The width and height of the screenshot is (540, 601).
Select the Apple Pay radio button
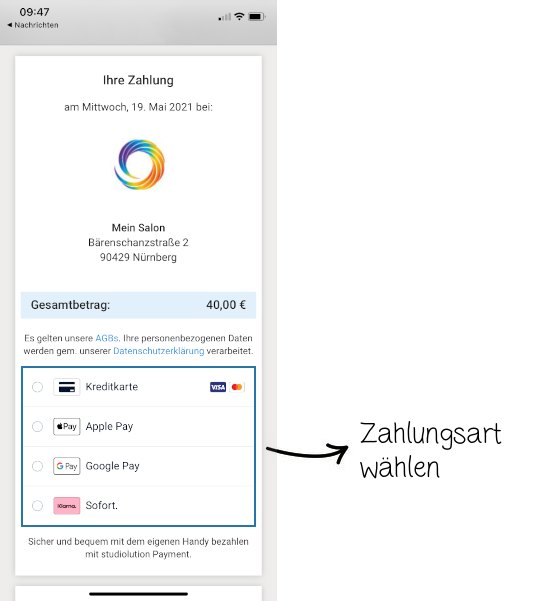(38, 427)
